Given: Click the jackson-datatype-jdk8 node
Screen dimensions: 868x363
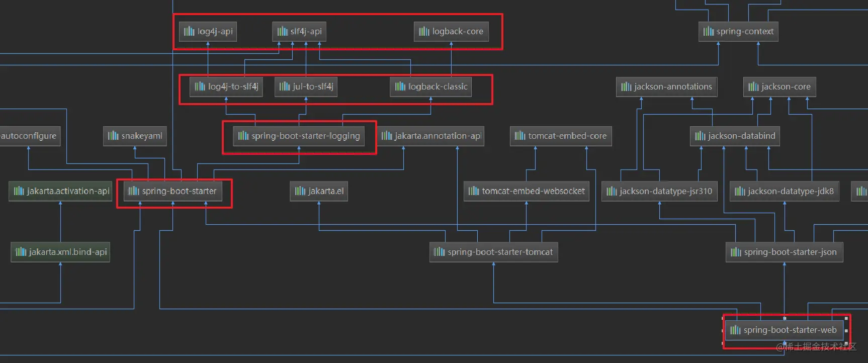Looking at the screenshot, I should [x=785, y=191].
